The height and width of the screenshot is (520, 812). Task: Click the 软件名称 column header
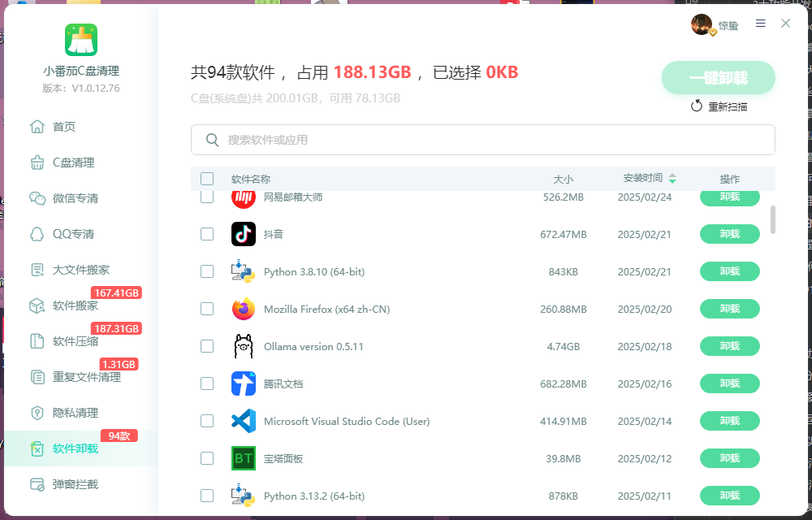click(251, 180)
